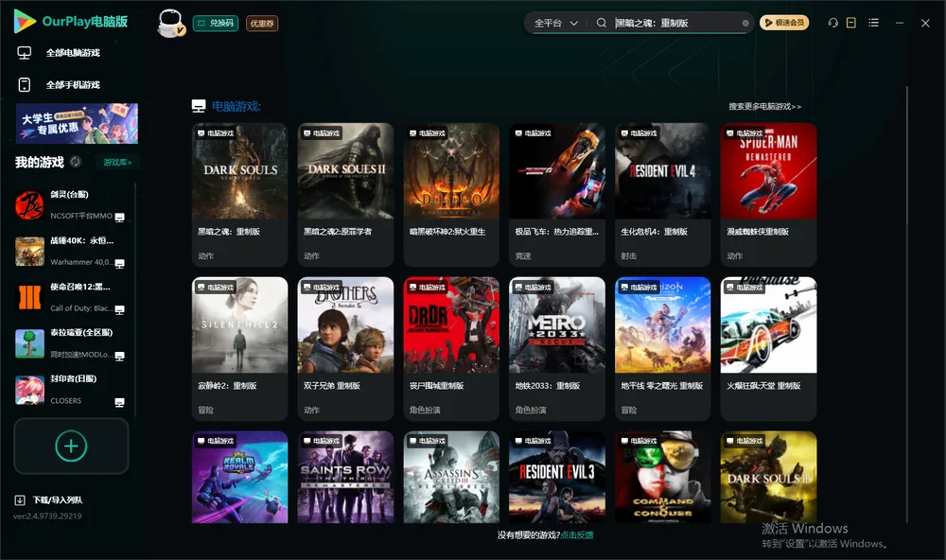
Task: Select 剑灵(台服) in my games
Action: click(71, 205)
